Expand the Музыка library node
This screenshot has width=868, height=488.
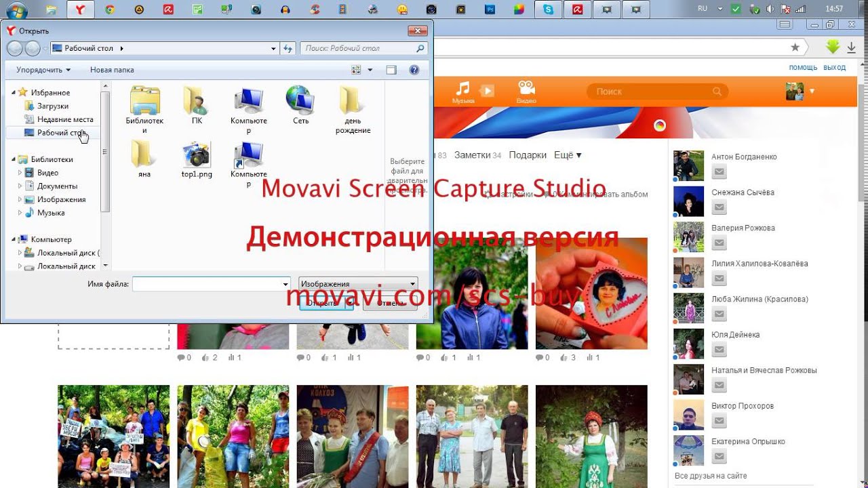coord(20,213)
